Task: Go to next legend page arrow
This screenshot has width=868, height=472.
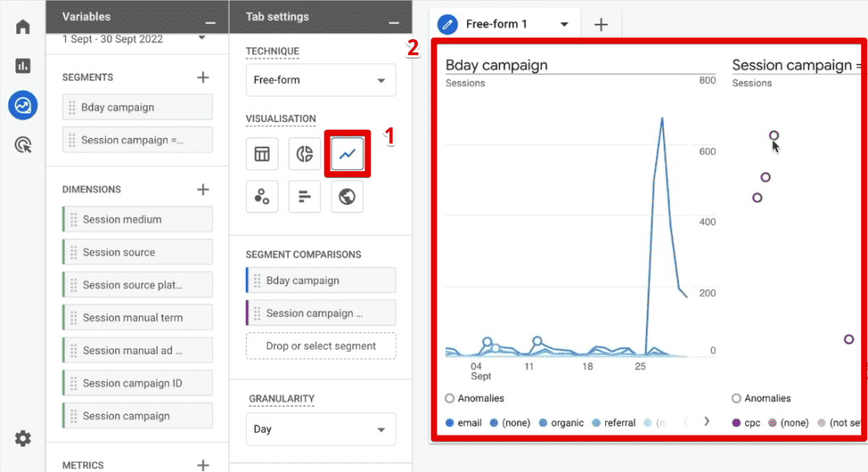Action: 706,422
